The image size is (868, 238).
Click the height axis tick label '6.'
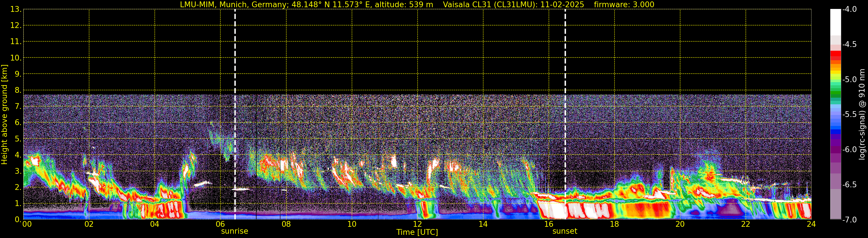(x=18, y=123)
